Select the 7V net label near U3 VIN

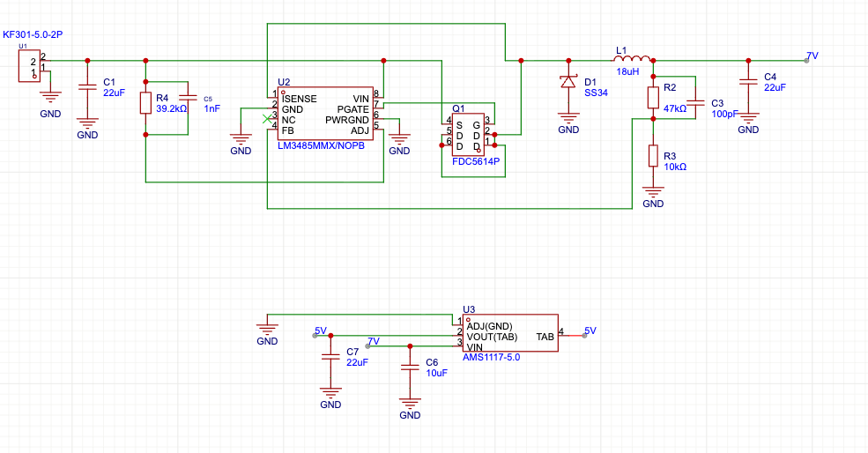point(374,342)
